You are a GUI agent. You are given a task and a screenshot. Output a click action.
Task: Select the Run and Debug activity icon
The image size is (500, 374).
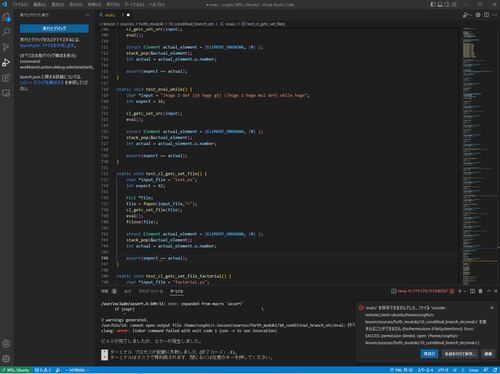tap(6, 62)
